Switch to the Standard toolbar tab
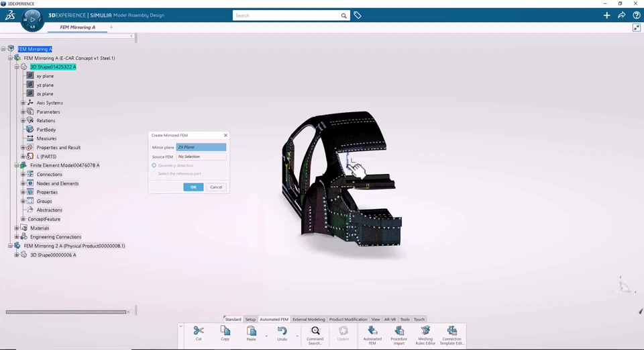Viewport: 644px width, 350px height. point(233,319)
